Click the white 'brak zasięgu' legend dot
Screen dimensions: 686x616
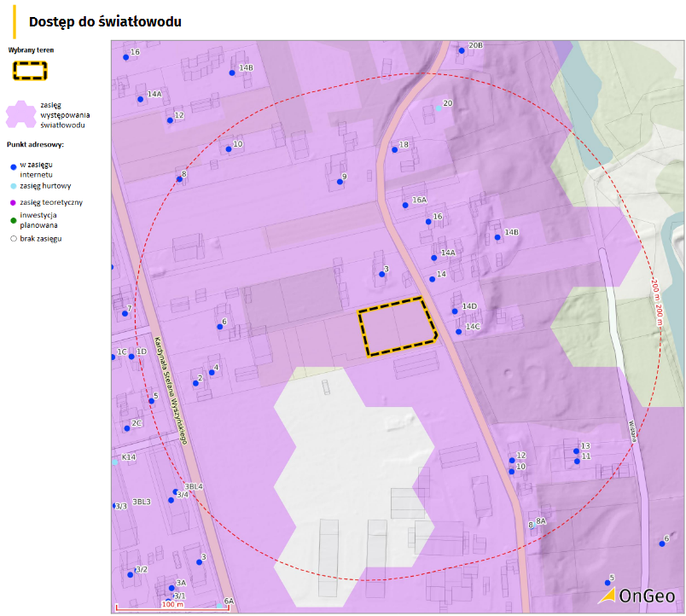13,239
